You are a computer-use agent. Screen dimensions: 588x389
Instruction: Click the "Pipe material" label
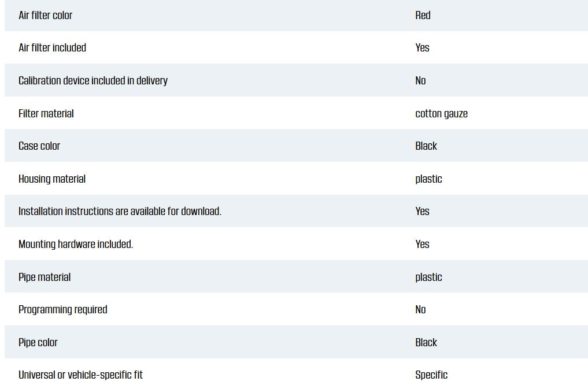45,277
